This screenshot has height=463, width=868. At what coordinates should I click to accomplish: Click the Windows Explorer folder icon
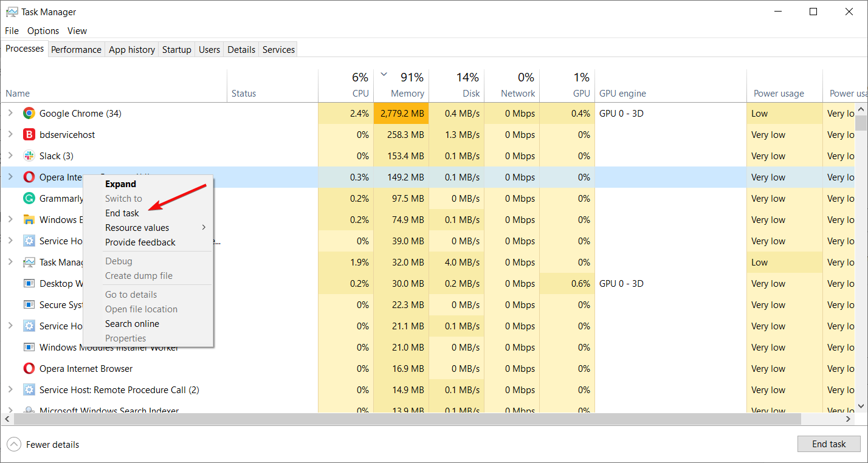(x=29, y=219)
